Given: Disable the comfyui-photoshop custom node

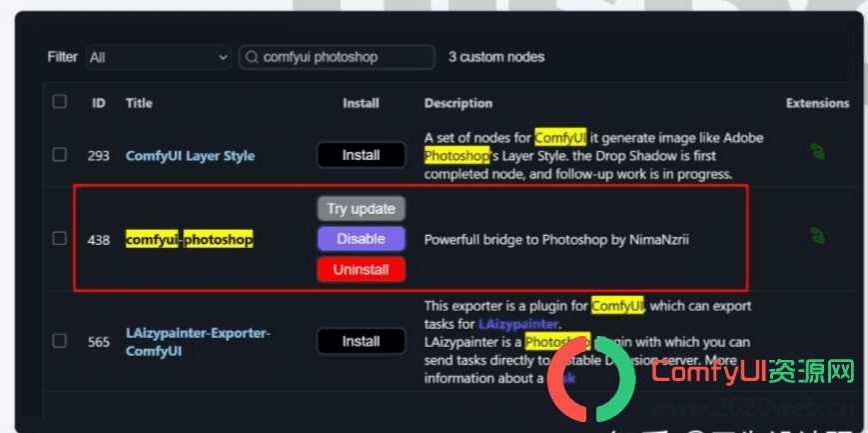Looking at the screenshot, I should point(361,239).
